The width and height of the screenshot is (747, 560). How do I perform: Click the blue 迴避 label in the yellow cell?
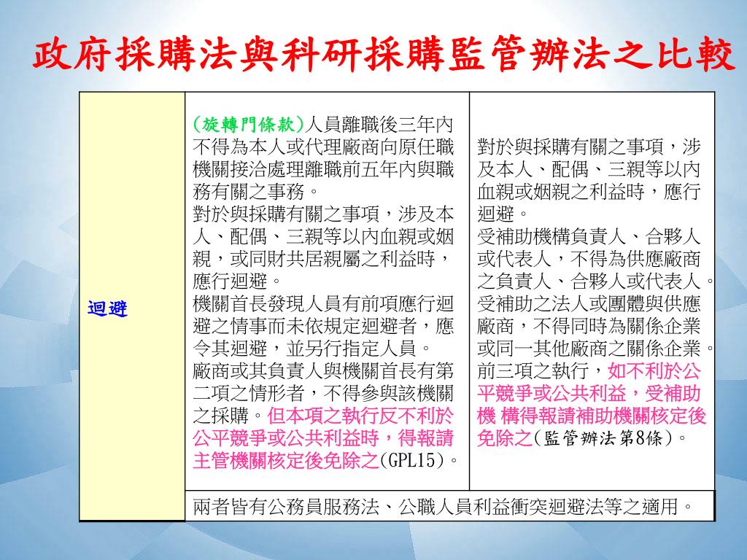pos(108,308)
